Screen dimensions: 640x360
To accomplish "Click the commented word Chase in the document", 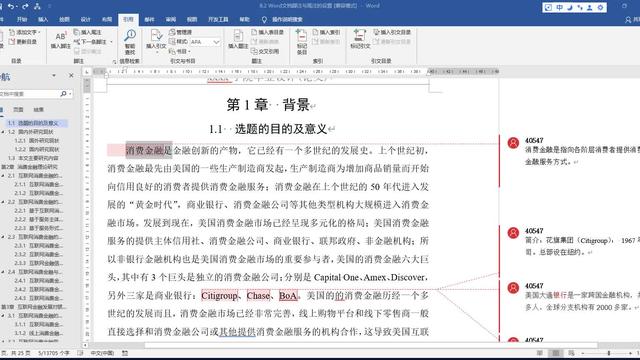I will coord(258,296).
